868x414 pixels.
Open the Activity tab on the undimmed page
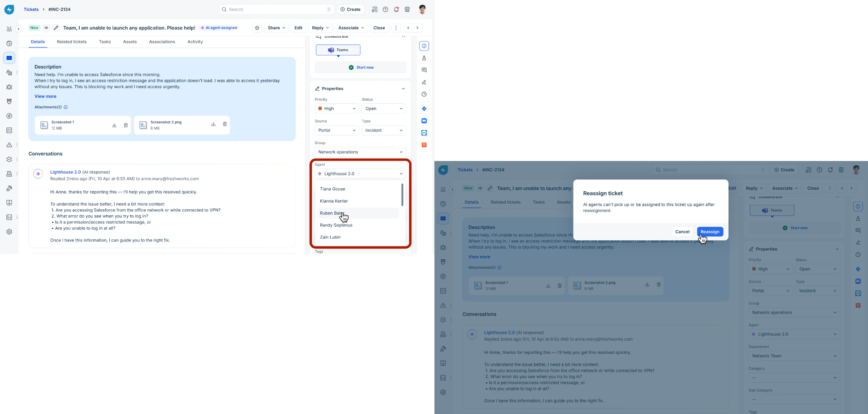195,42
